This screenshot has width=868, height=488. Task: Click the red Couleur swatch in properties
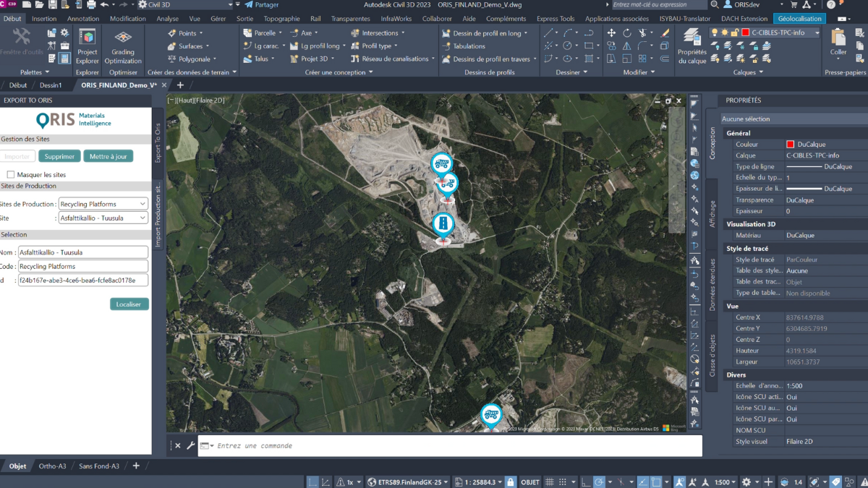point(790,145)
